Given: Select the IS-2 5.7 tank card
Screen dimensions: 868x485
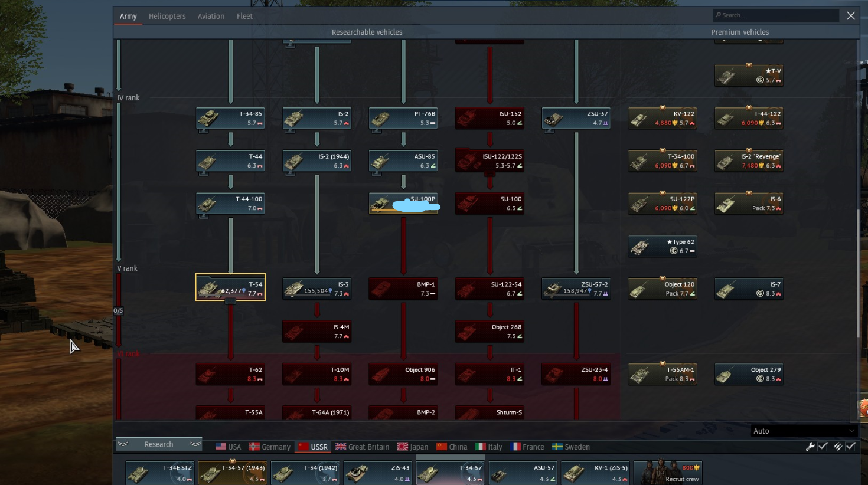Looking at the screenshot, I should point(317,118).
